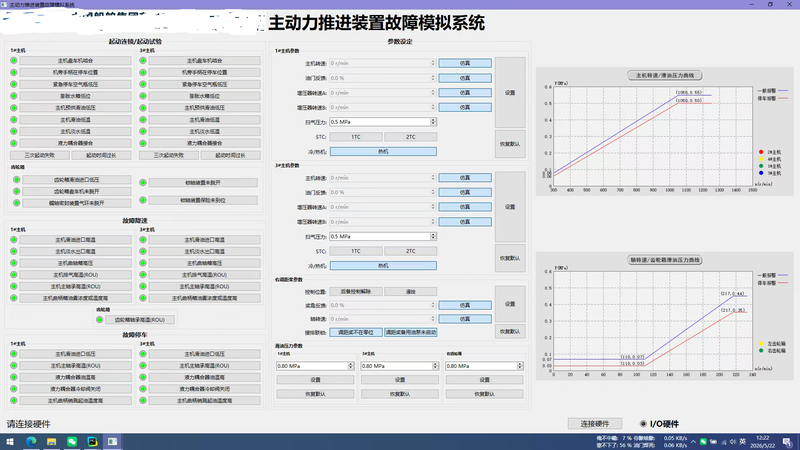Image resolution: width=800 pixels, height=450 pixels.
Task: Toggle 3#主机 液力耦合器接合 in start interlock
Action: (x=205, y=143)
